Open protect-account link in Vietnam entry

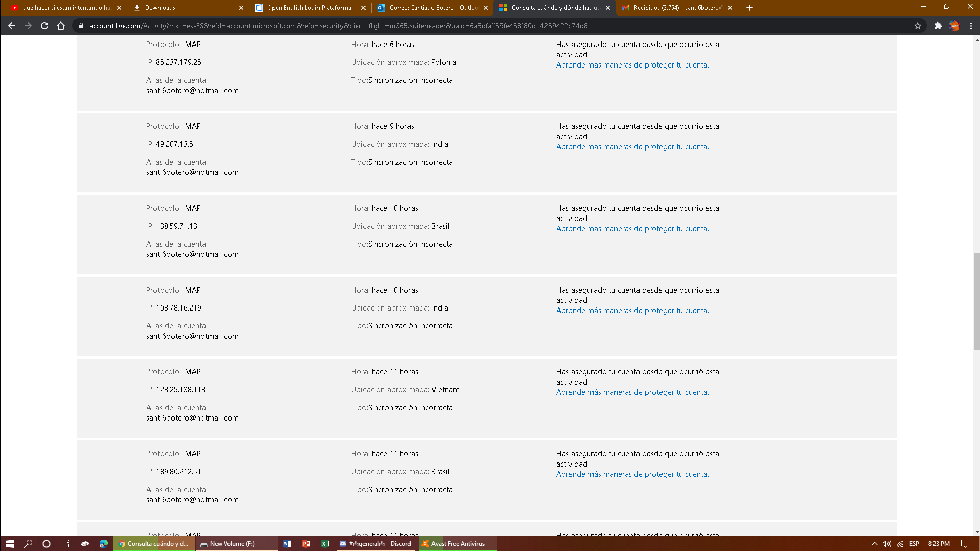(632, 392)
